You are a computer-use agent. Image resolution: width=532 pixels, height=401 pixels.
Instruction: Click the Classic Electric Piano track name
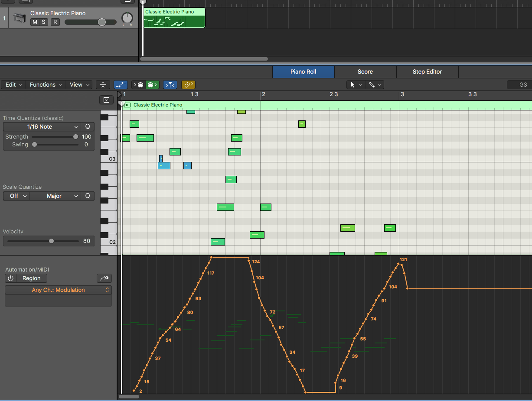tap(58, 13)
